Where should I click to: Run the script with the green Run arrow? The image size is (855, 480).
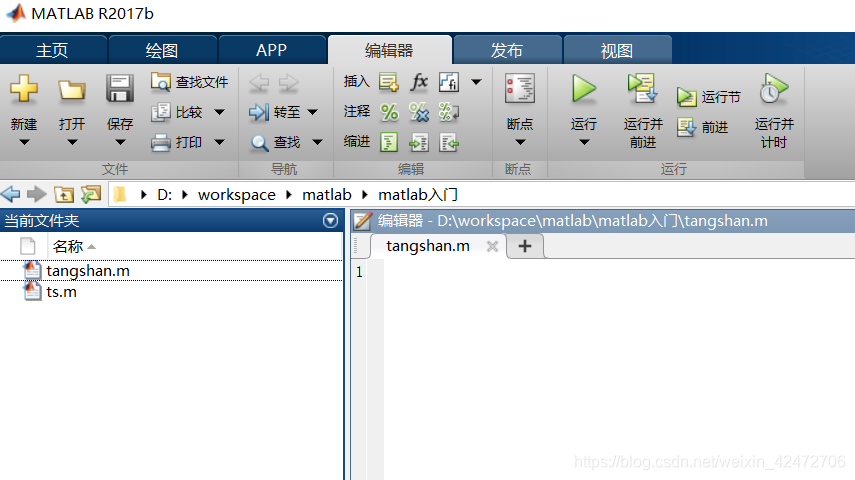tap(583, 89)
